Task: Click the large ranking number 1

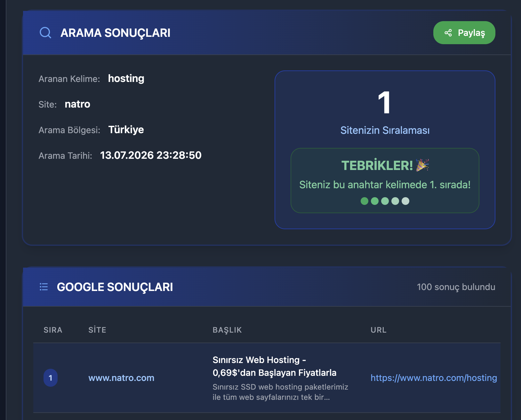Action: (384, 102)
